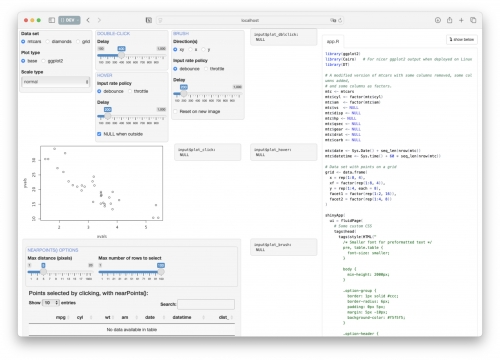Toggle the Reset on new image checkbox
The width and height of the screenshot is (500, 360).
[175, 112]
